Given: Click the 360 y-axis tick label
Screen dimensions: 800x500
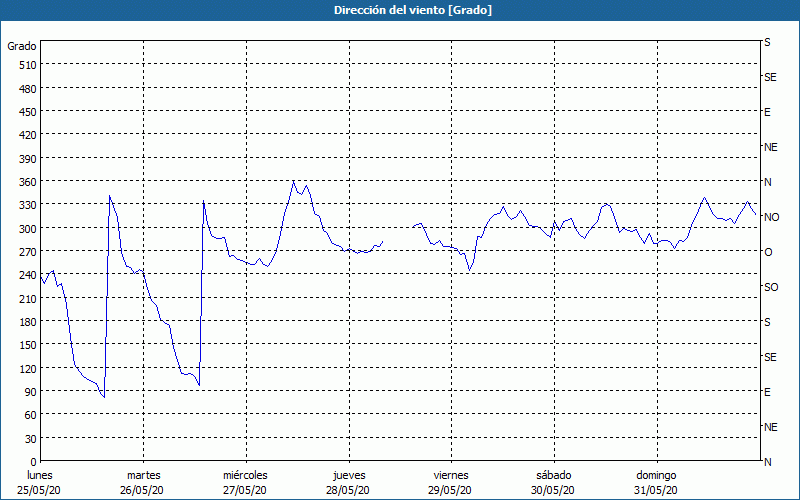Looking at the screenshot, I should click(x=28, y=182).
